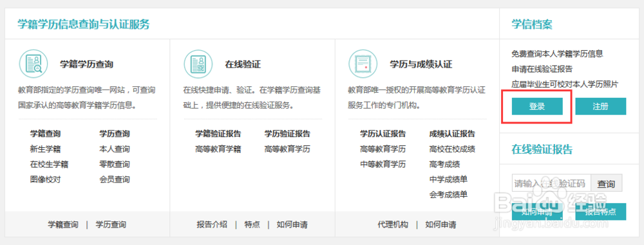The height and width of the screenshot is (245, 644).
Task: Open the 学历认证报告 link
Action: click(x=383, y=134)
